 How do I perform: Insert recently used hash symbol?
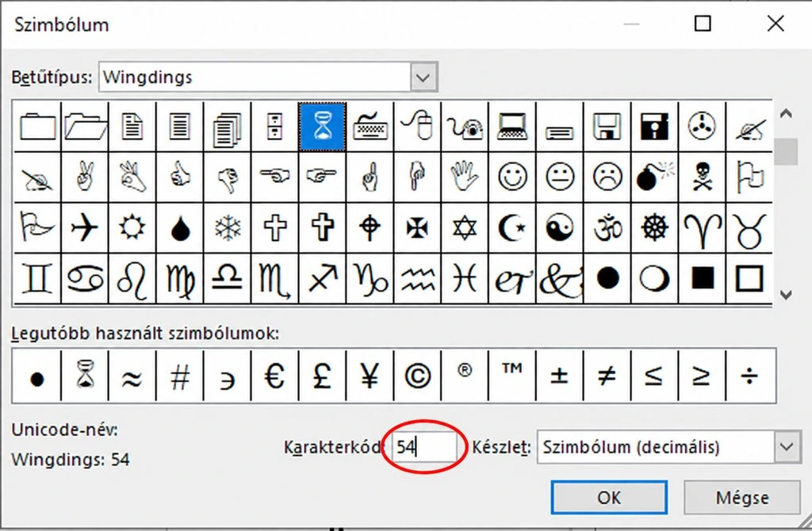click(x=180, y=376)
